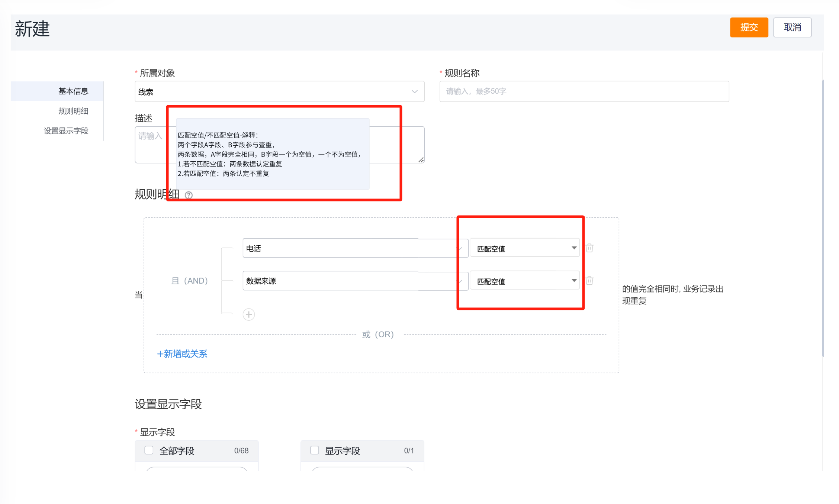Check the 显示字段 list checkbox
839x504 pixels.
click(315, 450)
